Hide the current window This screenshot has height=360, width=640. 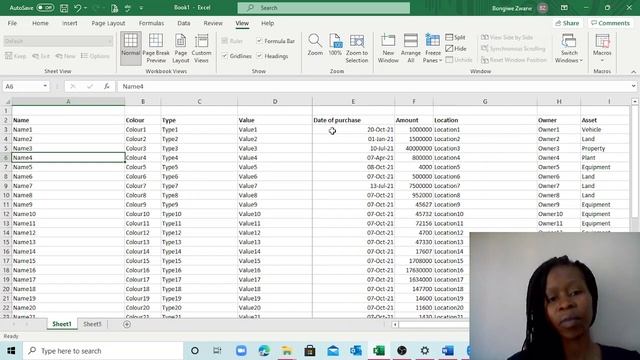(456, 49)
